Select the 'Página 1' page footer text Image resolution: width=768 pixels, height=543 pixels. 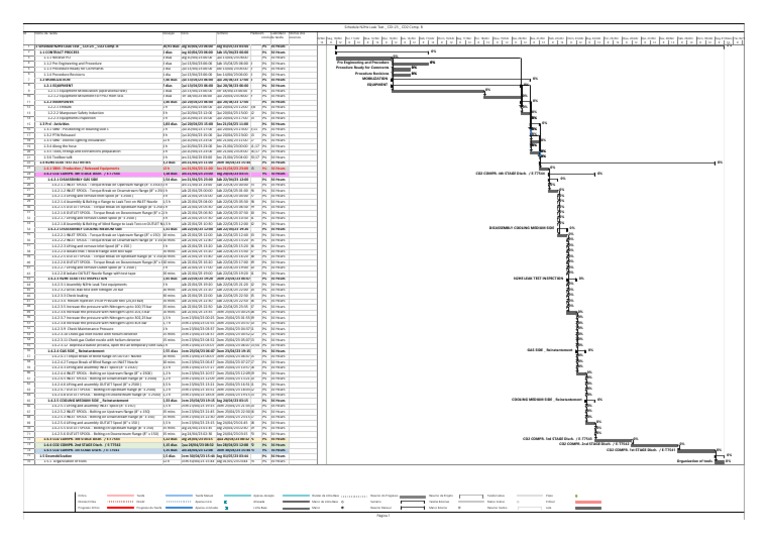(x=383, y=516)
